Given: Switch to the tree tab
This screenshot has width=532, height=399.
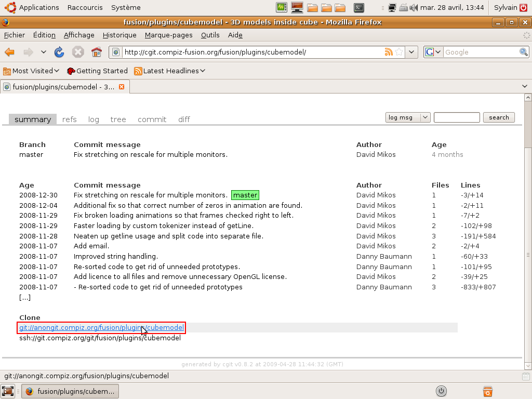Looking at the screenshot, I should point(118,119).
